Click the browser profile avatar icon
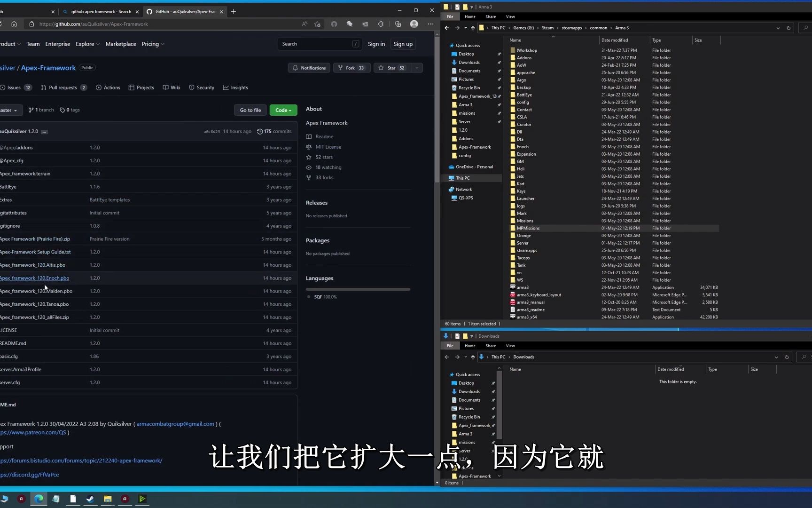This screenshot has height=508, width=812. click(414, 24)
